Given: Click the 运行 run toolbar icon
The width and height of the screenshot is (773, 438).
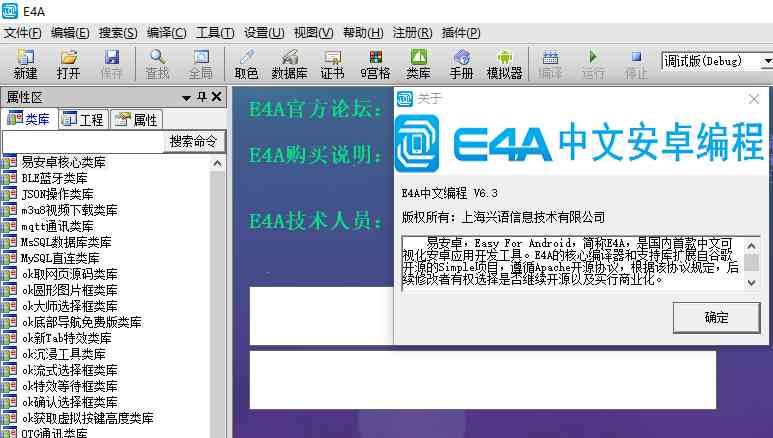Looking at the screenshot, I should pyautogui.click(x=593, y=64).
